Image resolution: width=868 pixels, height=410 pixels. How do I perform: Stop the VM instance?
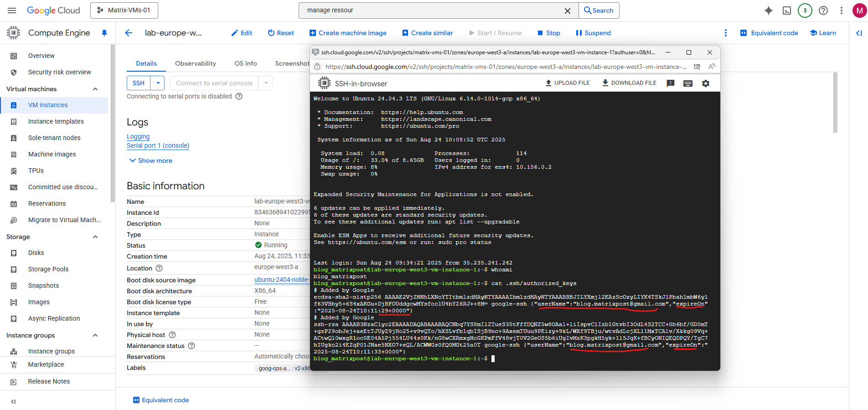(549, 33)
